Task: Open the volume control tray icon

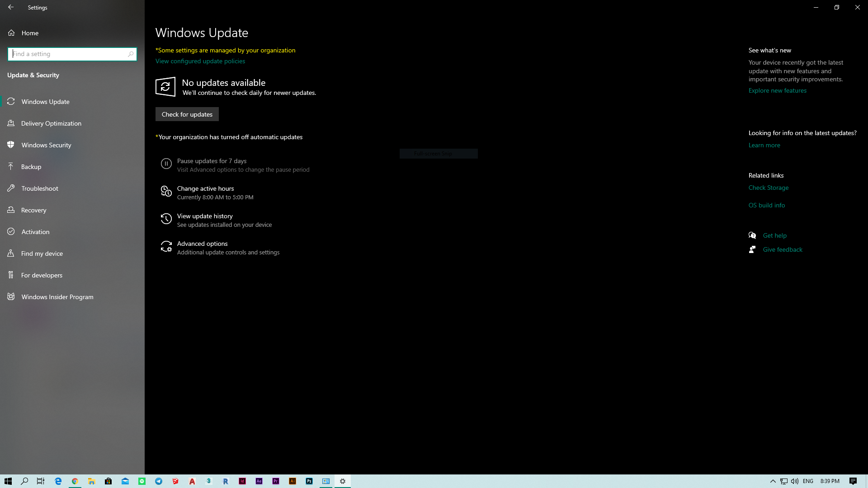Action: (x=795, y=481)
